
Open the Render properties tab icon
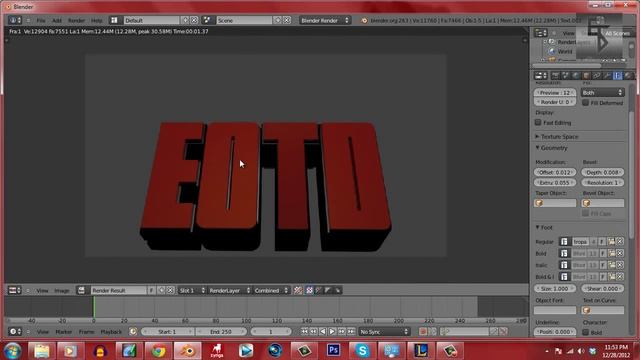(x=555, y=76)
